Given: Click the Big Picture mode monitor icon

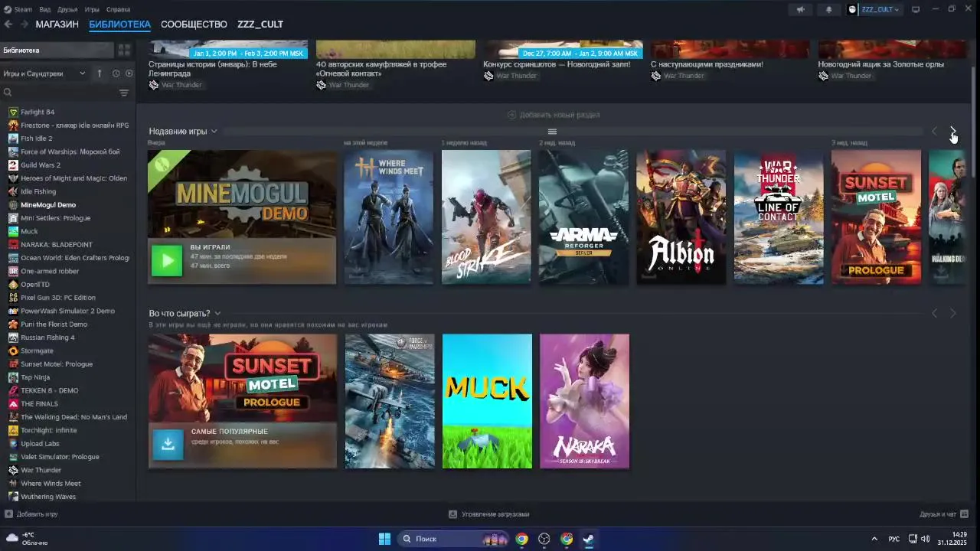Looking at the screenshot, I should click(x=915, y=9).
